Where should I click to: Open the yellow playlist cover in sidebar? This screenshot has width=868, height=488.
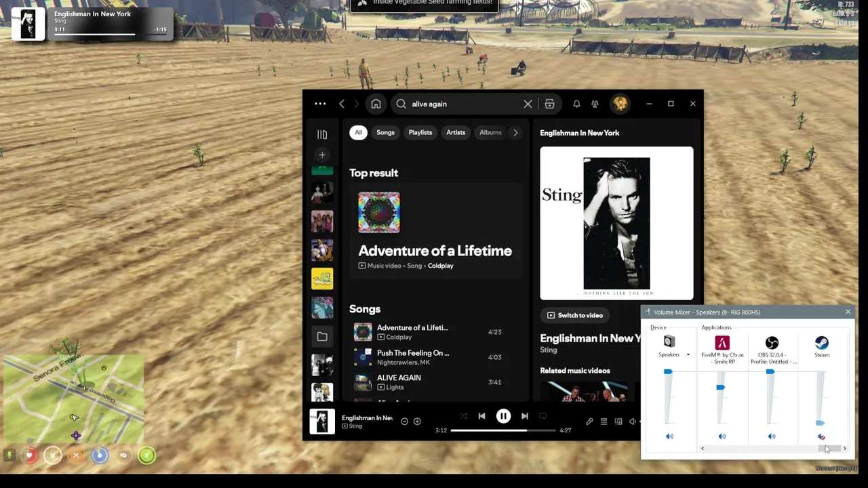click(322, 279)
